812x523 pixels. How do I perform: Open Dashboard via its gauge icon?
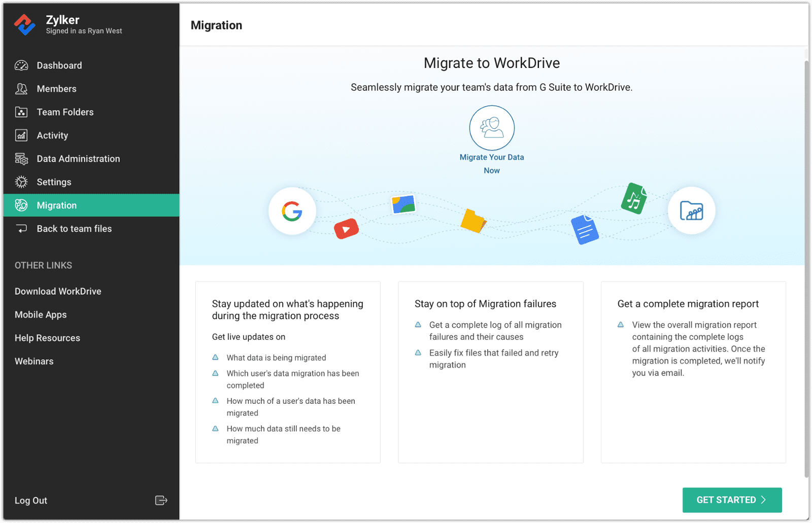click(x=21, y=65)
